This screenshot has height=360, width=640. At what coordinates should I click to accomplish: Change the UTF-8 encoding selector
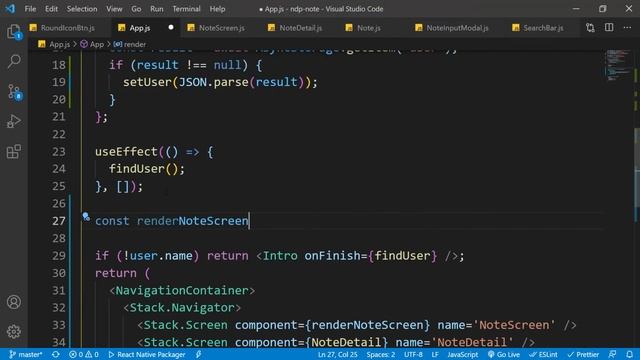pyautogui.click(x=413, y=354)
